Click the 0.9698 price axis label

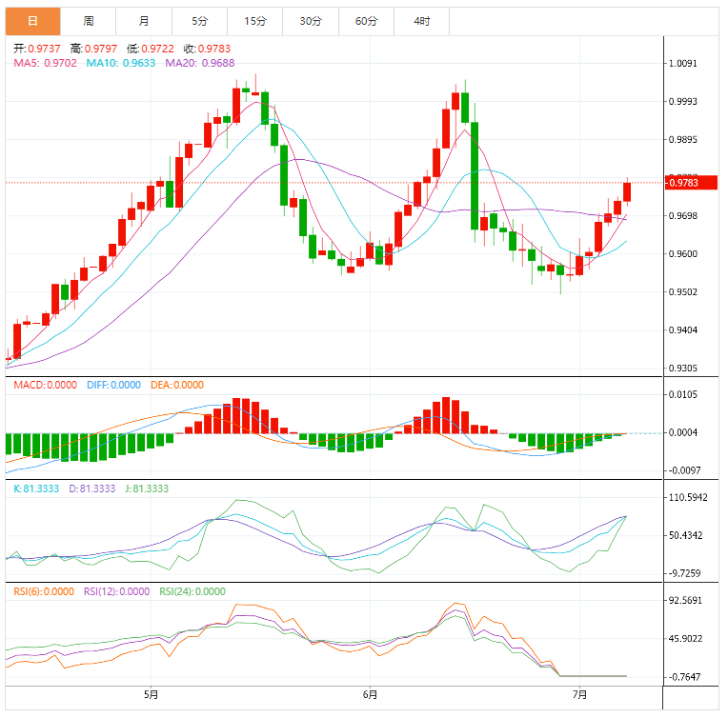coord(682,216)
